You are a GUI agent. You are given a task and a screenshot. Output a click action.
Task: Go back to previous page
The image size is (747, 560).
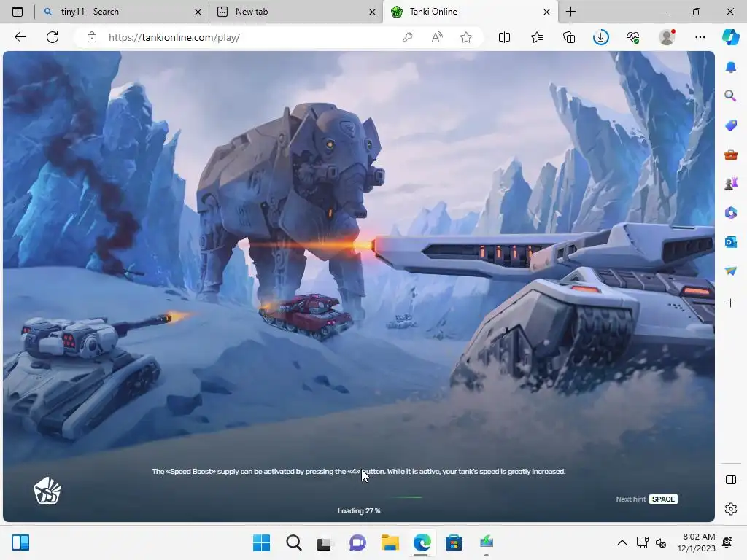coord(20,37)
